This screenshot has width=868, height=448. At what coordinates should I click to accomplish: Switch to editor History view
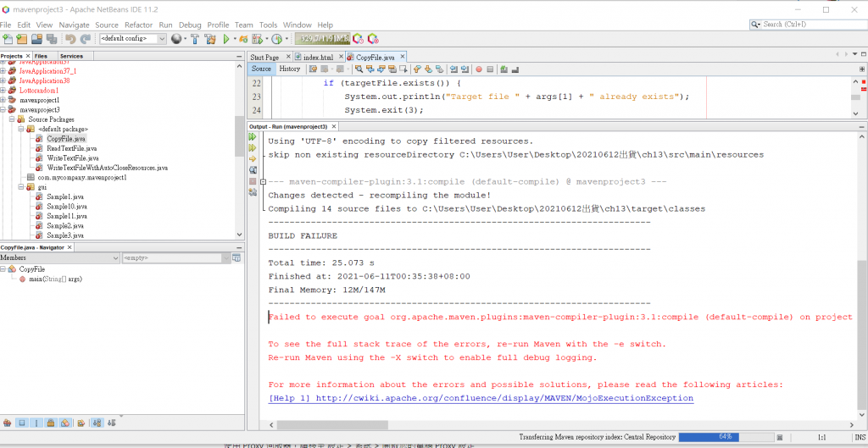pos(290,69)
